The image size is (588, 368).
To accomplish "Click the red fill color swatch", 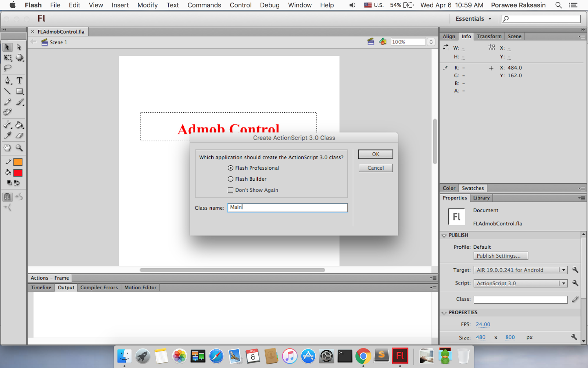I will coord(18,173).
